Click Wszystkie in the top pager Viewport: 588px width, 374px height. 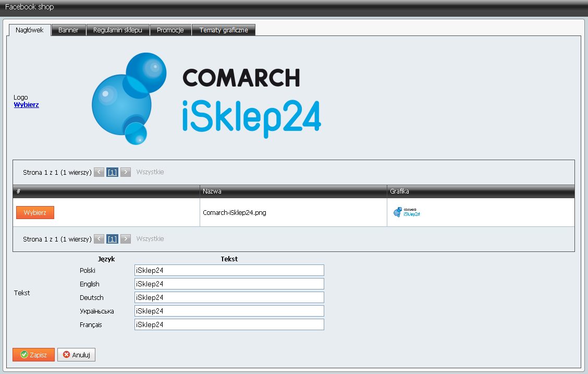150,172
